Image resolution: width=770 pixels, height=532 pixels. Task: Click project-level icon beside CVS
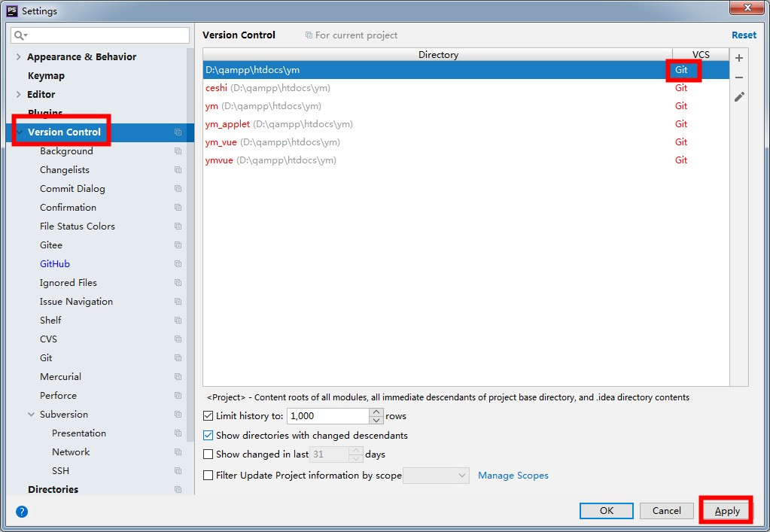point(178,339)
